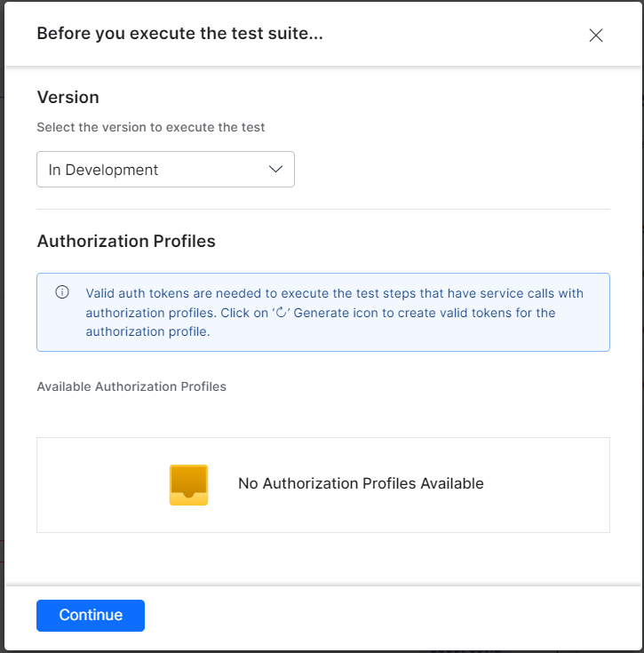644x653 pixels.
Task: Click empty space right of the Version dropdown
Action: click(453, 170)
